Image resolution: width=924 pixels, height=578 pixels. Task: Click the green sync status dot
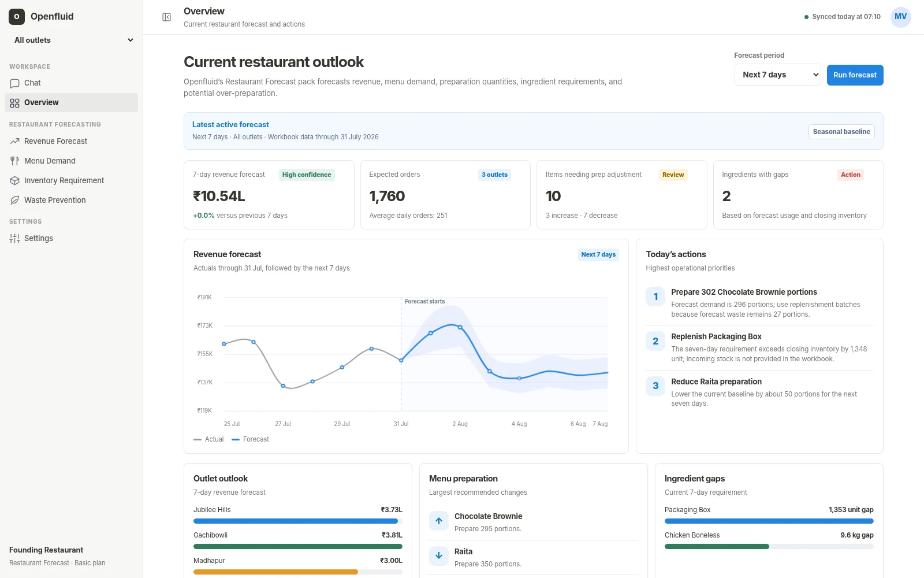pos(806,17)
